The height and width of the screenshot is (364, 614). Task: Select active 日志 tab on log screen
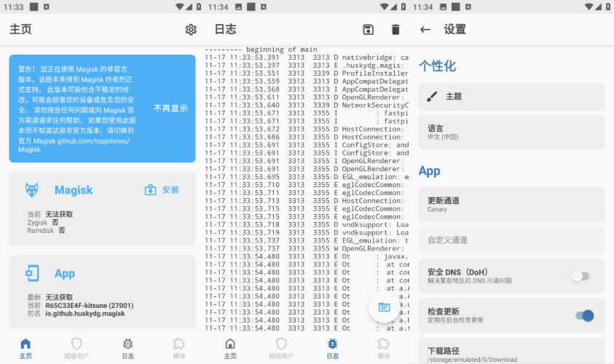[332, 348]
